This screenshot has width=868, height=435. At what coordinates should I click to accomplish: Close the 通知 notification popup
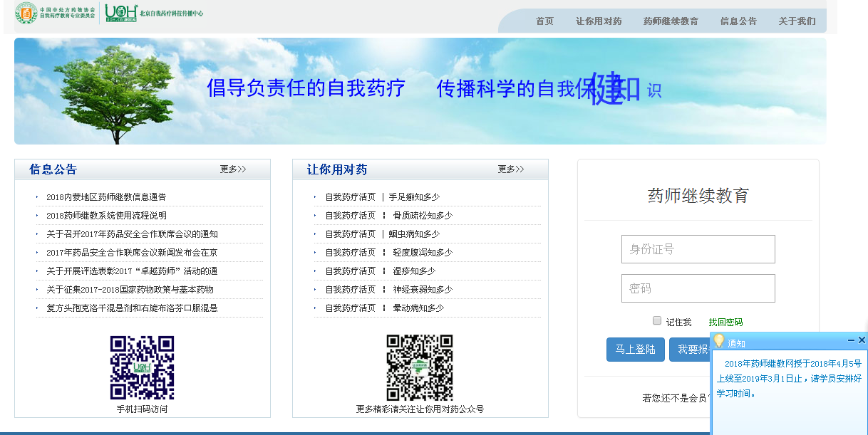(x=862, y=341)
